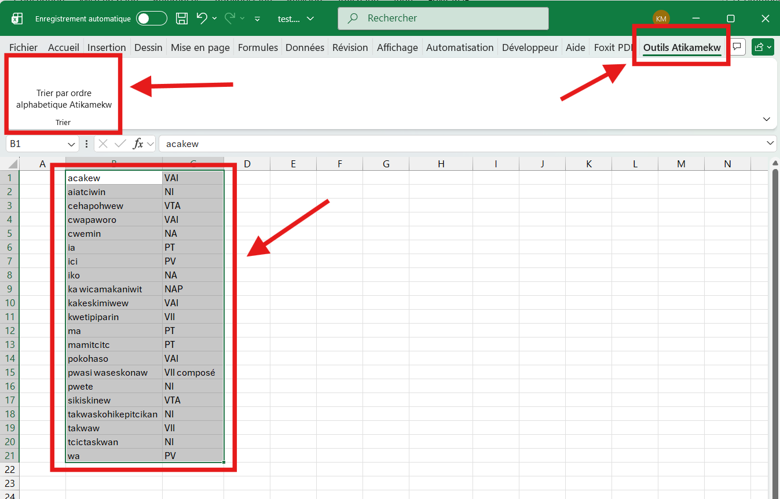
Task: Open the file name dropdown next to test
Action: [310, 19]
